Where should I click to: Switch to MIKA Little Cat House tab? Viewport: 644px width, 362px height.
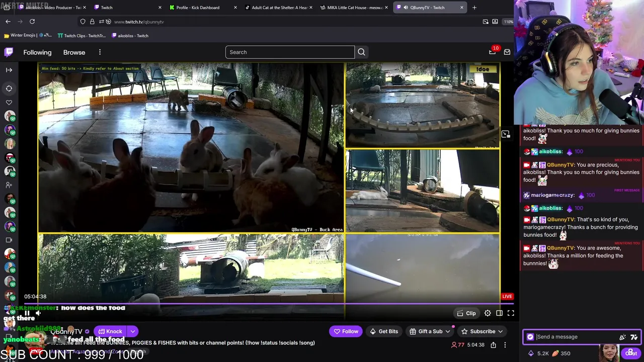point(354,8)
